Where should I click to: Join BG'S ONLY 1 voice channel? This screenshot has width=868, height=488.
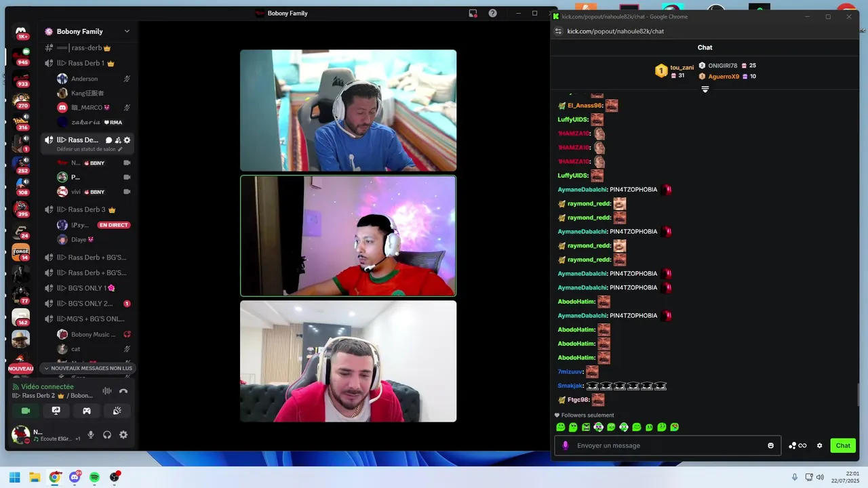pyautogui.click(x=79, y=288)
